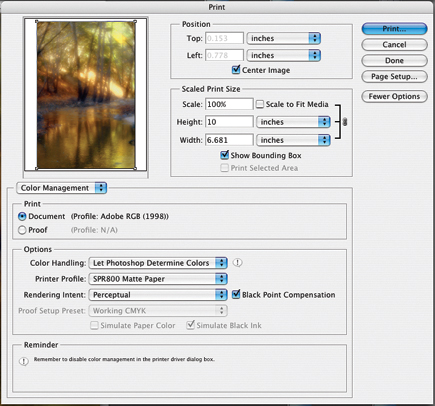Click the Print... button
The width and height of the screenshot is (435, 406).
[394, 29]
